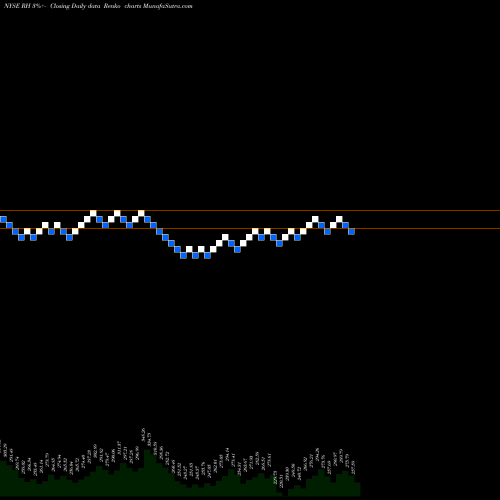Select the lower orange horizontal price line

coord(250,229)
